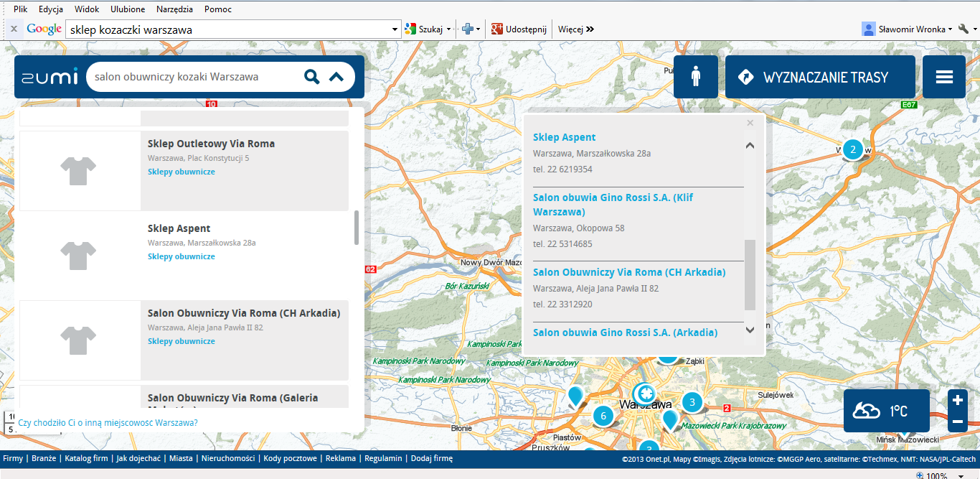The image size is (980, 479).
Task: Click Nieruchomości footer link
Action: 228,458
